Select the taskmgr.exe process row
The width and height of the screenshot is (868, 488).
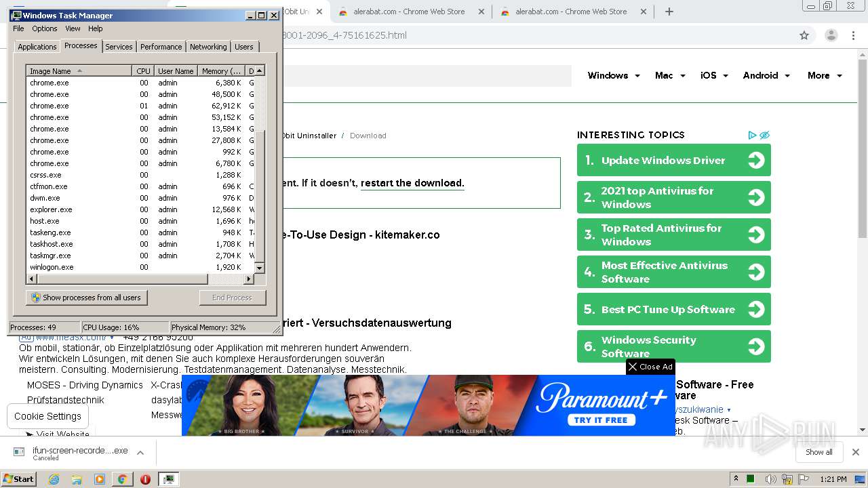pyautogui.click(x=140, y=256)
